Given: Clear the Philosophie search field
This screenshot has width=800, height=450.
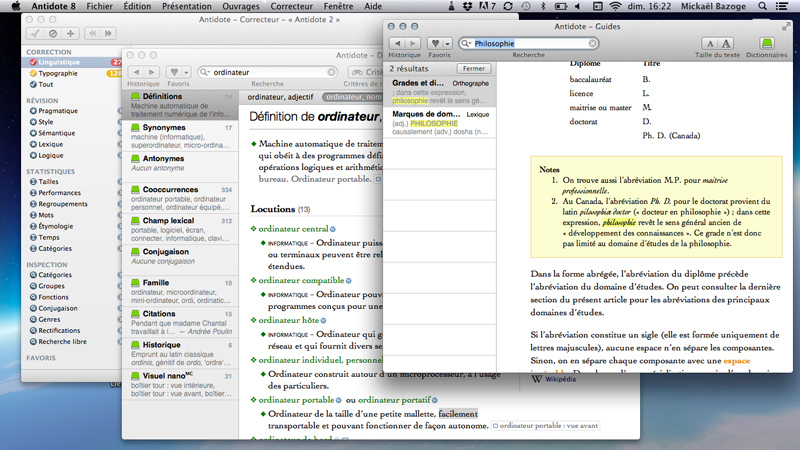Looking at the screenshot, I should [592, 43].
